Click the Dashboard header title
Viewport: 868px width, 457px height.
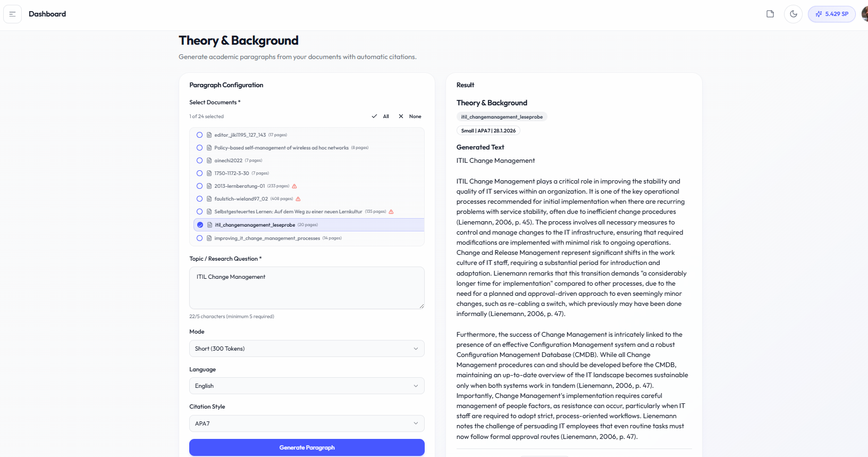click(x=47, y=14)
